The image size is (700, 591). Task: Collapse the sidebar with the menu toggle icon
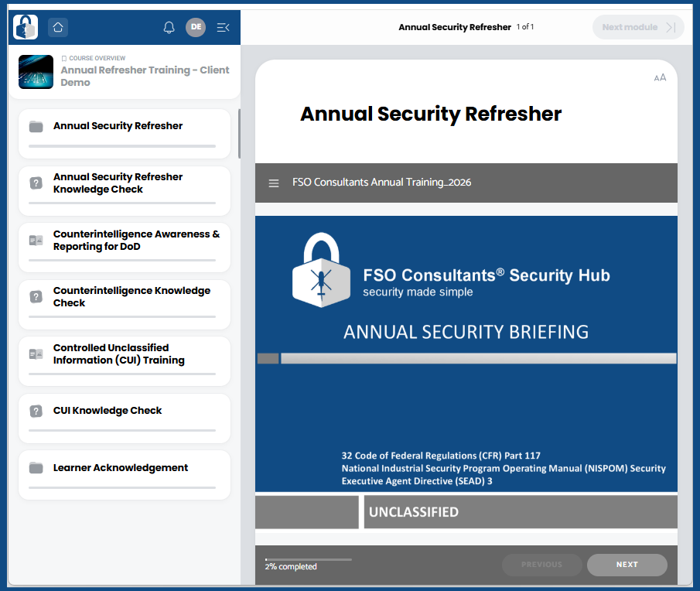pyautogui.click(x=223, y=28)
